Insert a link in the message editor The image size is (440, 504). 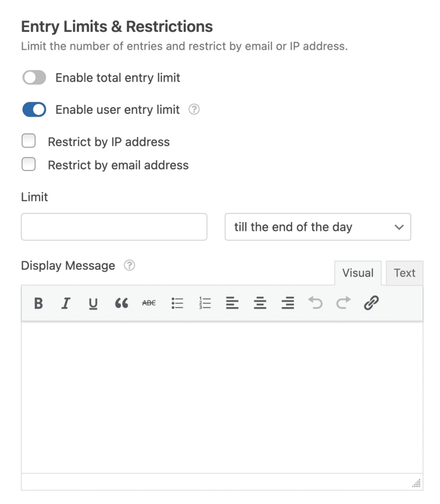[371, 303]
